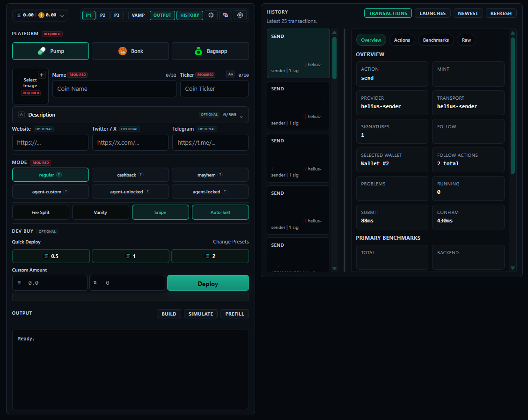Click the Coin Name input field
528x420 pixels.
tap(115, 89)
